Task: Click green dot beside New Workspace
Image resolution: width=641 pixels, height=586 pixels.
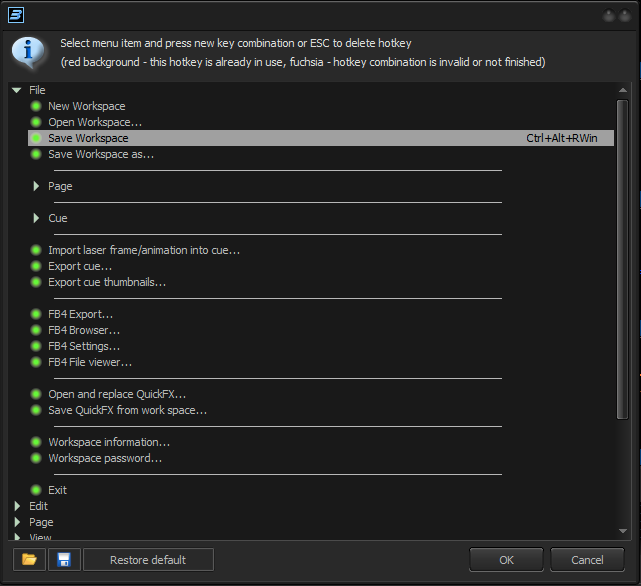Action: 36,106
